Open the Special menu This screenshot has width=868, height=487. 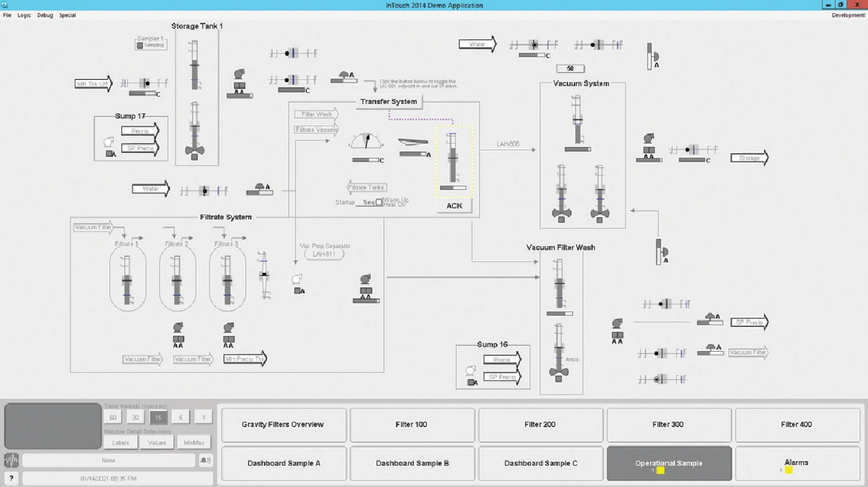point(67,15)
